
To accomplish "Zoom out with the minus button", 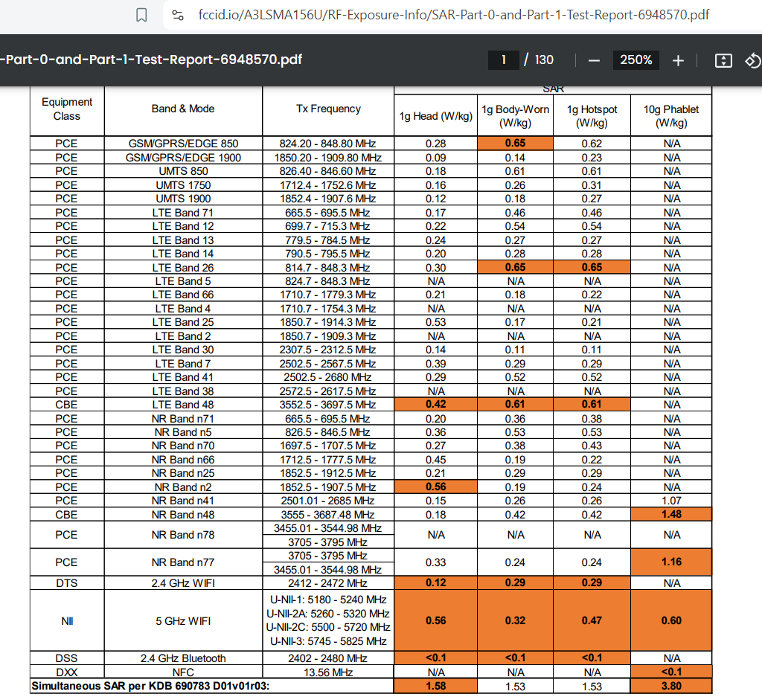I will pos(594,60).
